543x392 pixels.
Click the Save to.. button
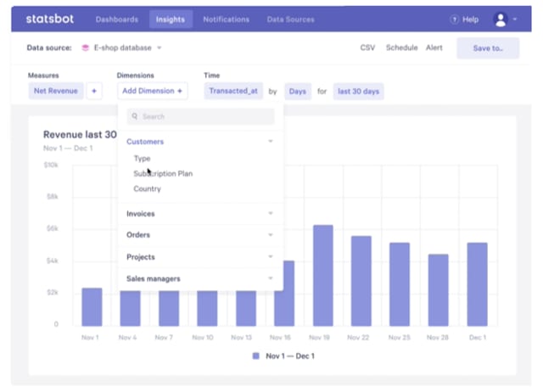(x=488, y=48)
